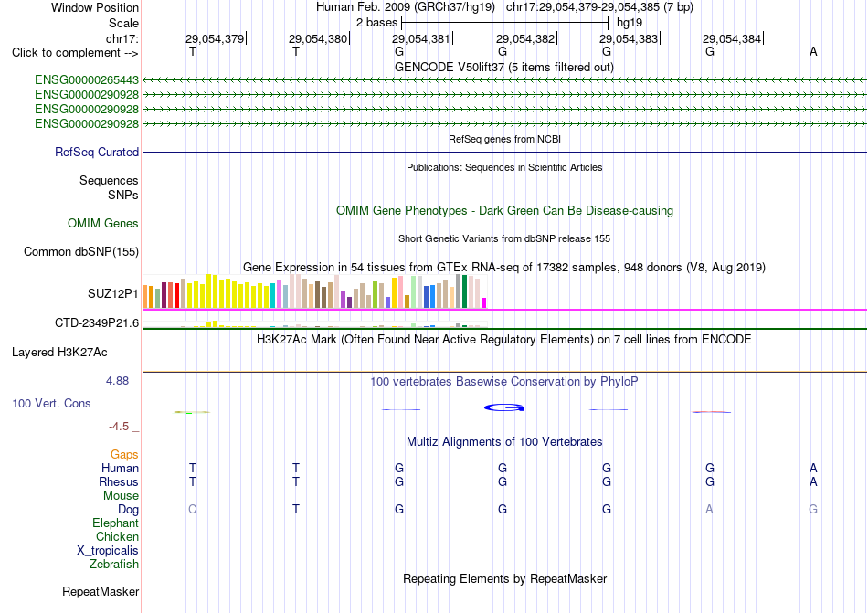The width and height of the screenshot is (868, 613).
Task: Select the SUZ12P1 gene label
Action: (x=113, y=294)
